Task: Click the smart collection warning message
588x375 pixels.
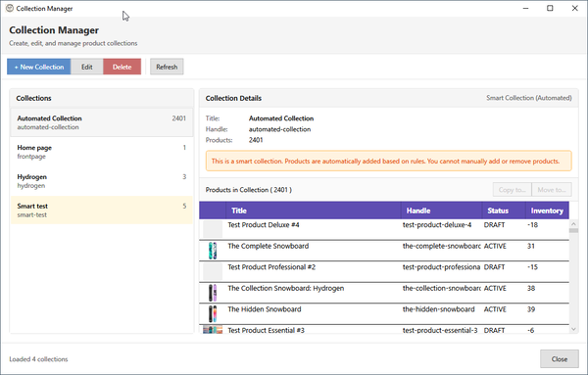Action: pos(388,161)
